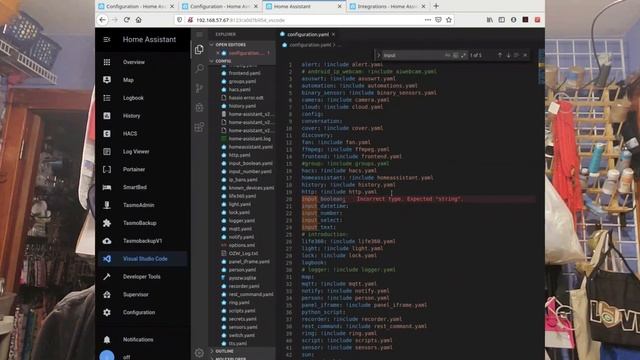Open Logbook in the sidebar
Screen dimensions: 640x360
pyautogui.click(x=133, y=98)
